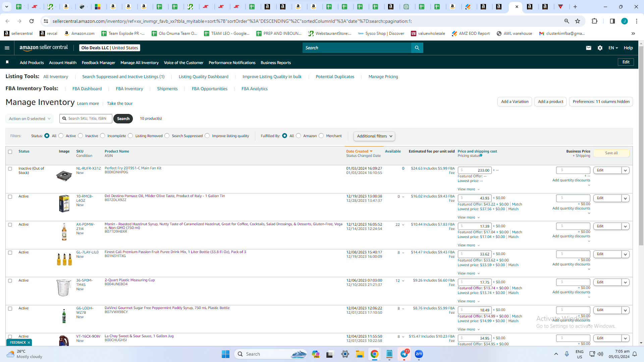Open the Manage Pricing link
Image resolution: width=644 pixels, height=362 pixels.
383,77
